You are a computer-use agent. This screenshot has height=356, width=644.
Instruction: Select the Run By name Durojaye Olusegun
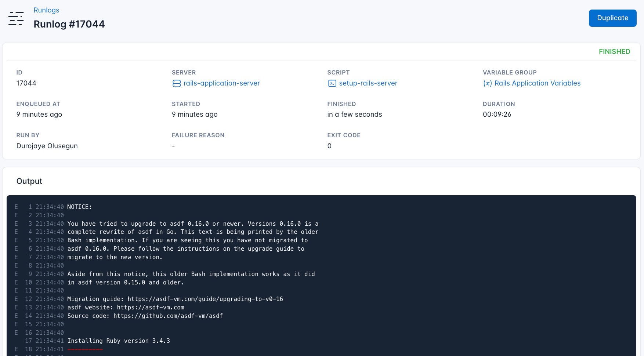[47, 146]
